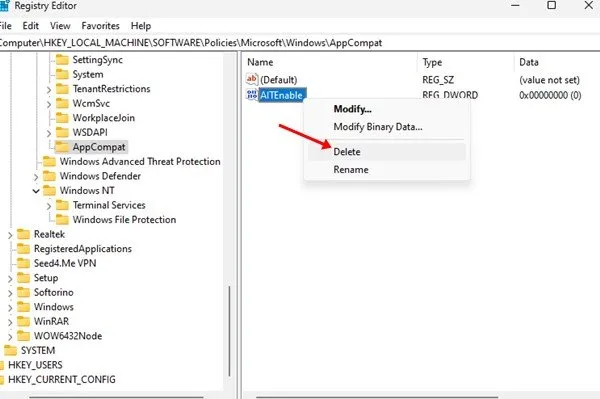Click the REG_SZ type cell
This screenshot has height=399, width=600.
click(x=438, y=80)
